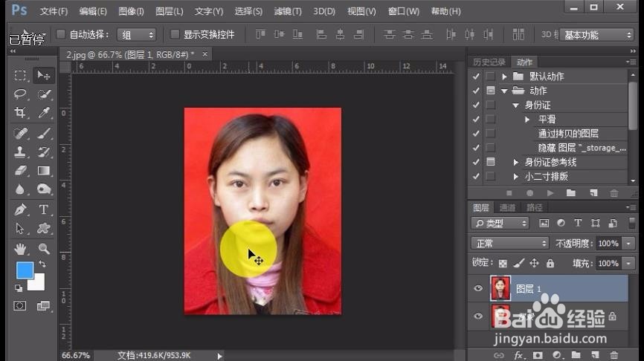
Task: Lock all layer attributes with padlock
Action: point(550,263)
